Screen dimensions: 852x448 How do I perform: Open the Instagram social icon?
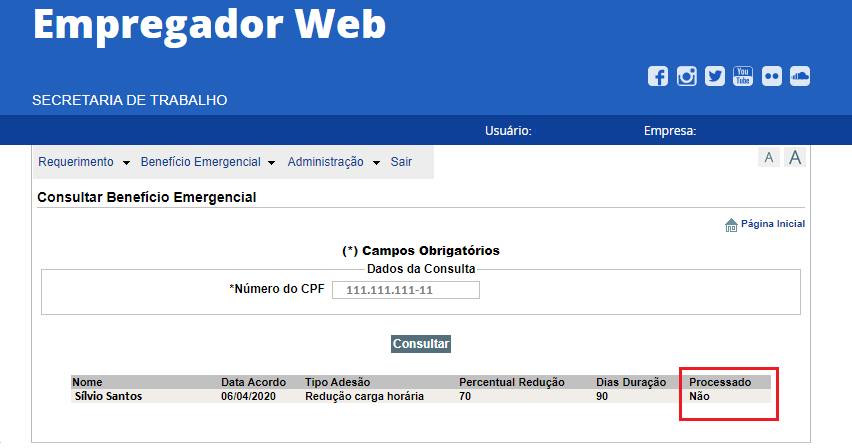(686, 76)
